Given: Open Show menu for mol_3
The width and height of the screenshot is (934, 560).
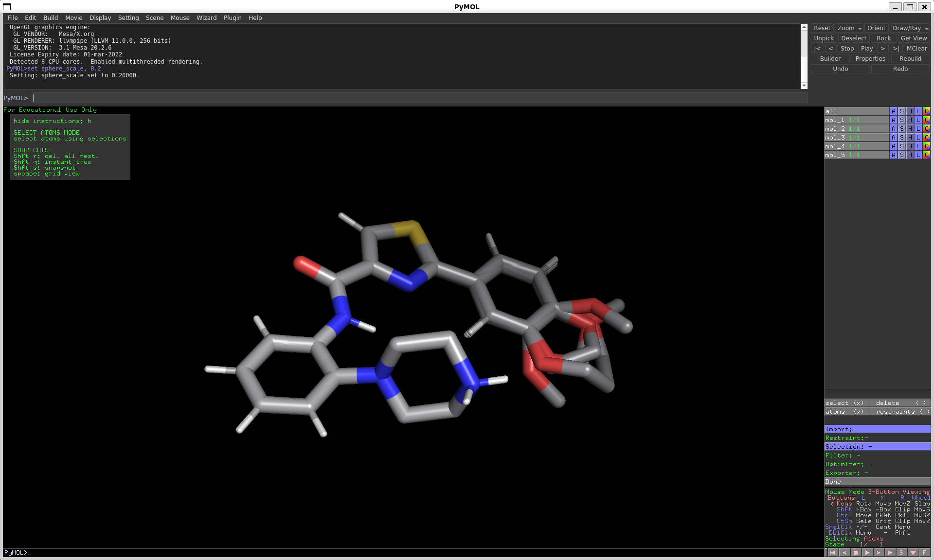Looking at the screenshot, I should click(902, 138).
